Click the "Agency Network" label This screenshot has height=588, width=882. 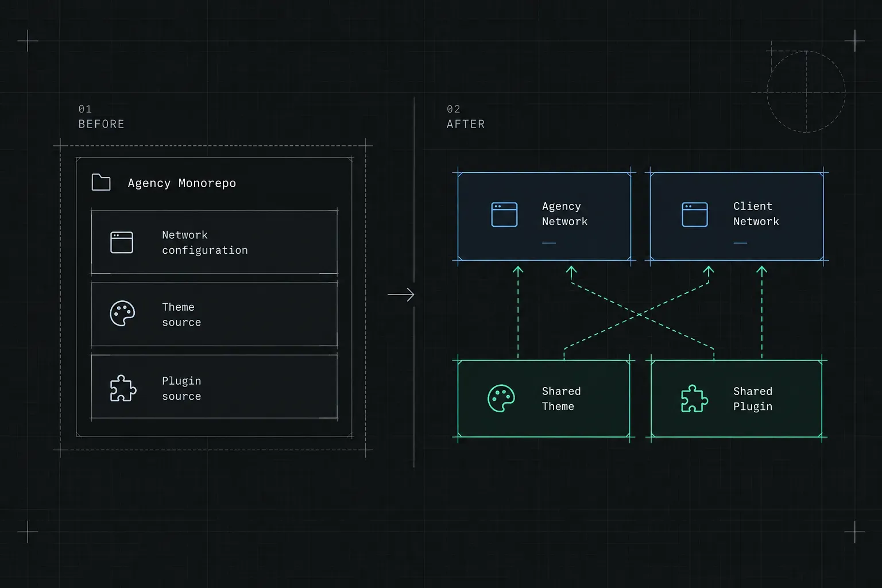pyautogui.click(x=565, y=214)
